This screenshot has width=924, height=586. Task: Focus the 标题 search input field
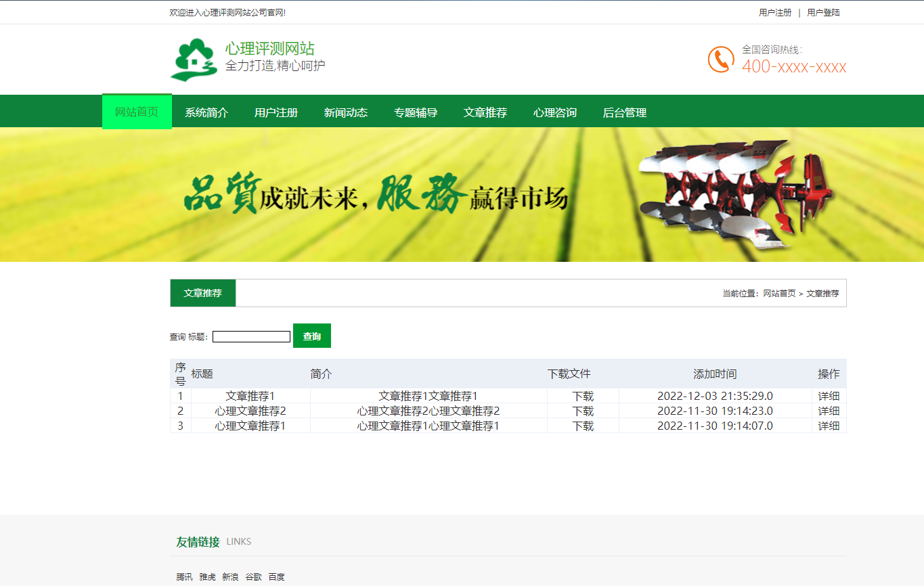pyautogui.click(x=251, y=336)
